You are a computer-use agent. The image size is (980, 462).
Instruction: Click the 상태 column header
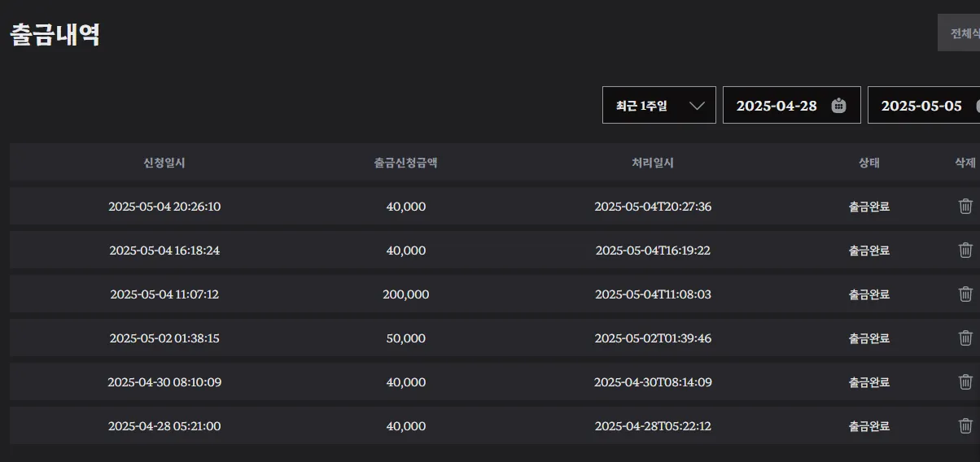[x=869, y=163]
